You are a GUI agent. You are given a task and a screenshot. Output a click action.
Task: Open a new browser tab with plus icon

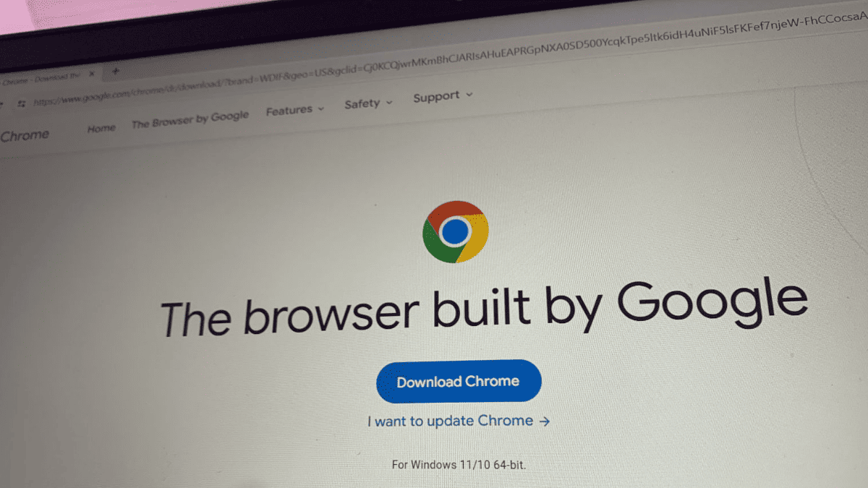pyautogui.click(x=116, y=72)
